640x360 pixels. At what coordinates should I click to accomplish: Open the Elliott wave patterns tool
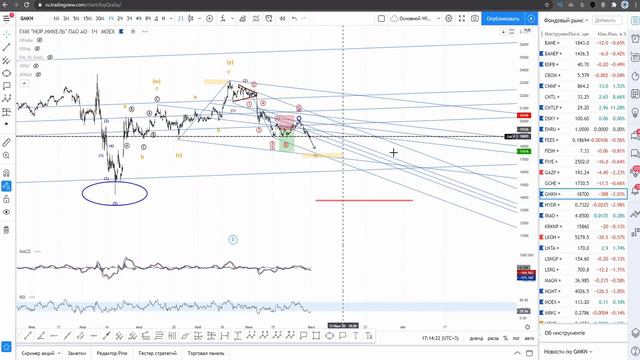[x=7, y=99]
